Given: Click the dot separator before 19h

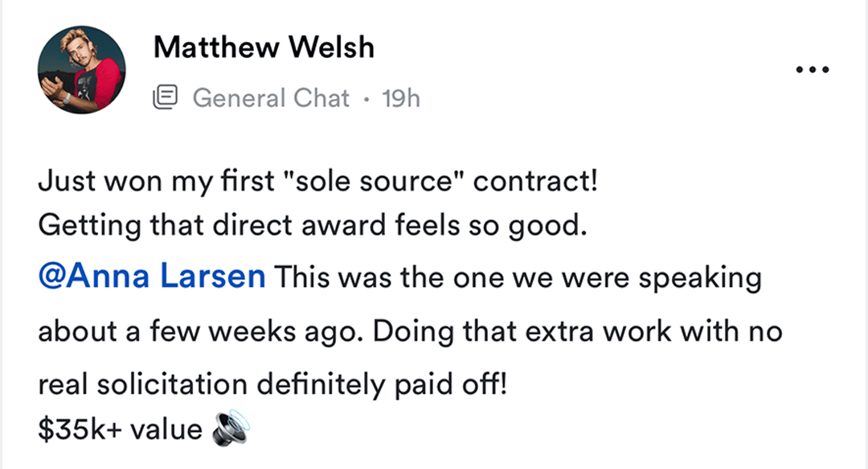Looking at the screenshot, I should pyautogui.click(x=366, y=100).
